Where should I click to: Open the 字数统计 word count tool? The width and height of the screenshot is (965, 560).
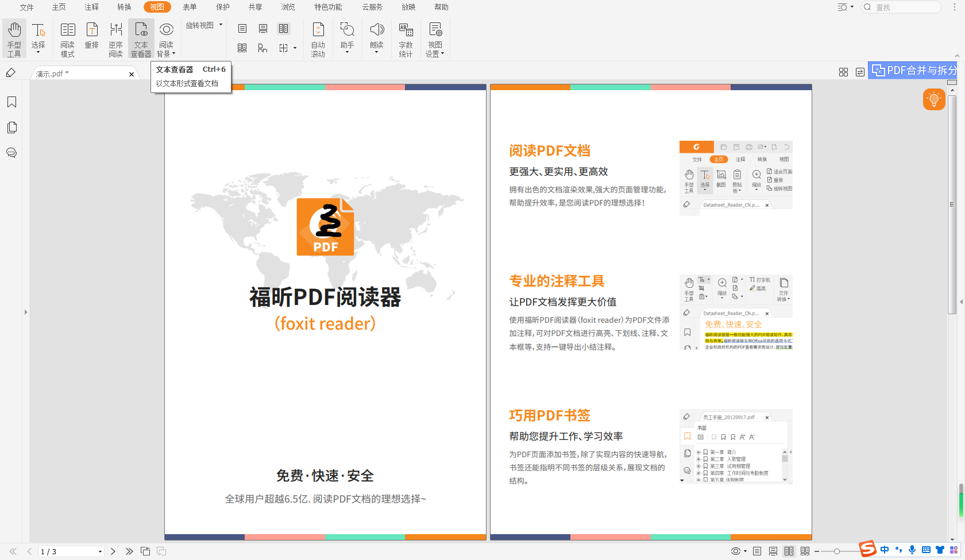coord(406,37)
